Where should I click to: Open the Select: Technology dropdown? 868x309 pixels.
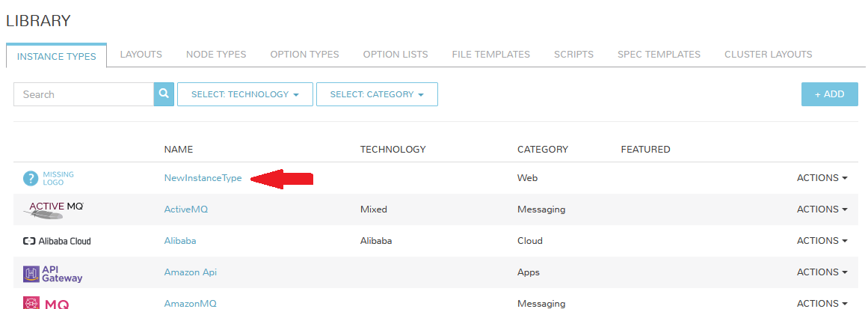(245, 94)
